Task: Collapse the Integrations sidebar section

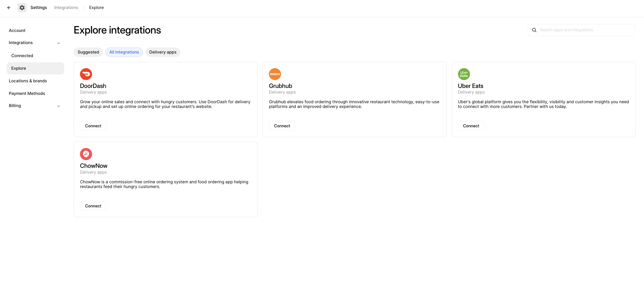Action: 59,43
